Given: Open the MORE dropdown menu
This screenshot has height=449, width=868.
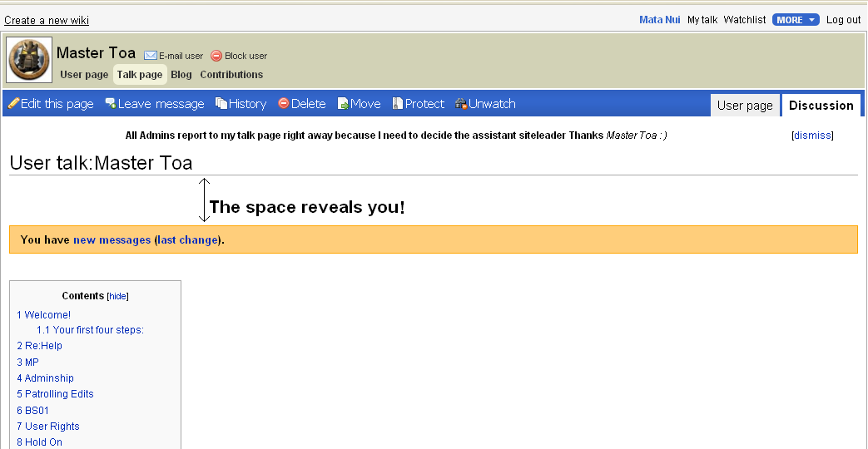Looking at the screenshot, I should coord(796,20).
